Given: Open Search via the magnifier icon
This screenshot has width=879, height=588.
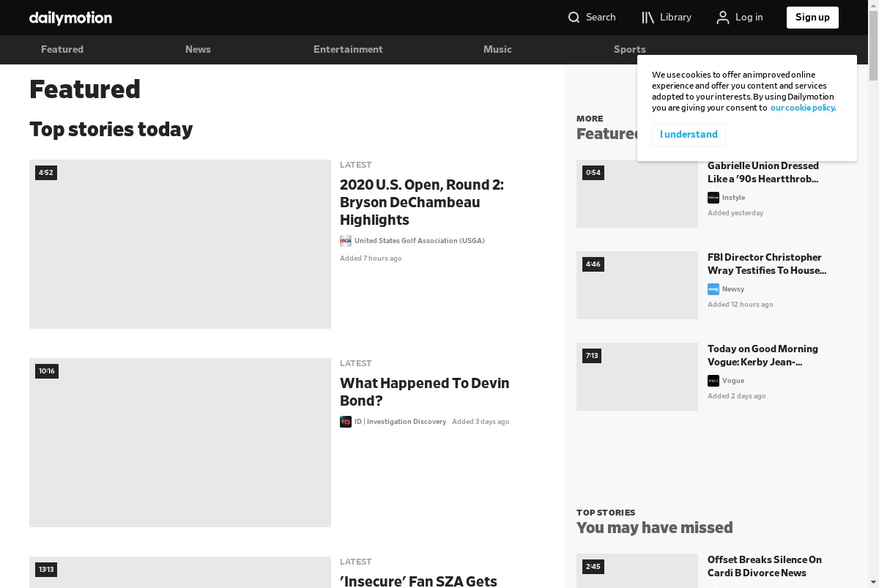Looking at the screenshot, I should pyautogui.click(x=574, y=18).
